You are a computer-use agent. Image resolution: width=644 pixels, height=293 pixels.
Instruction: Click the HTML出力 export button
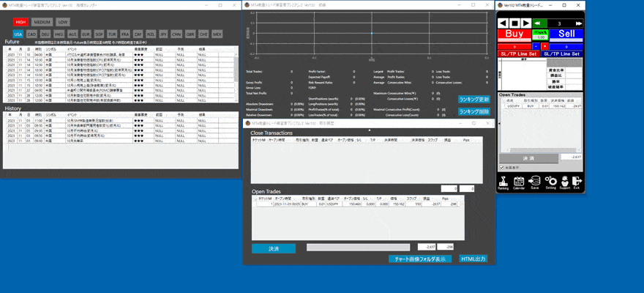(x=473, y=259)
